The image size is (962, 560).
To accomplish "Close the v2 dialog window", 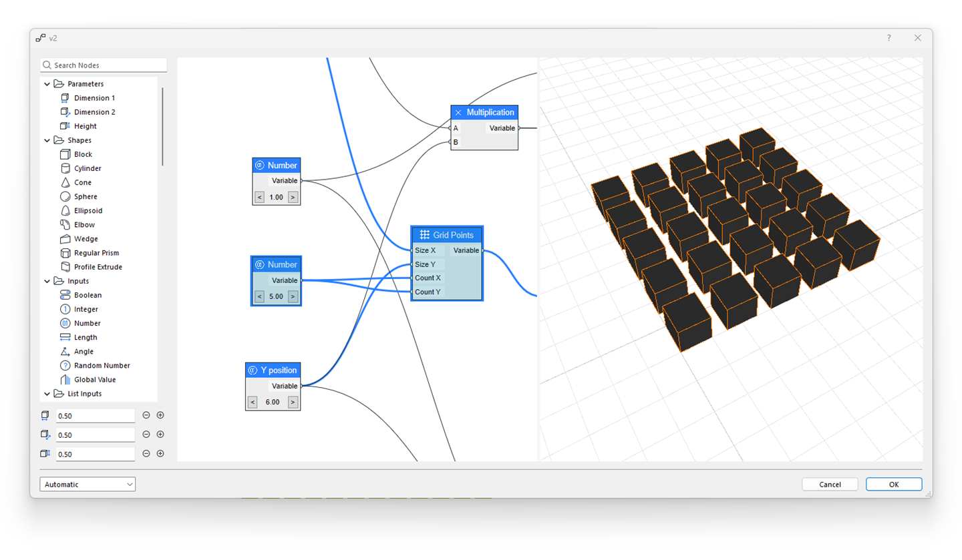I will pyautogui.click(x=918, y=38).
